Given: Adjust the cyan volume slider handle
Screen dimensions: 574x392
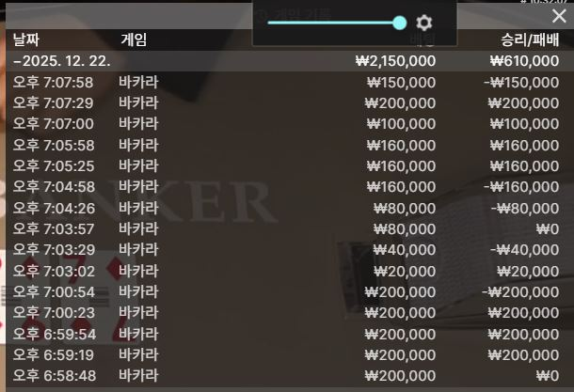Looking at the screenshot, I should click(399, 23).
